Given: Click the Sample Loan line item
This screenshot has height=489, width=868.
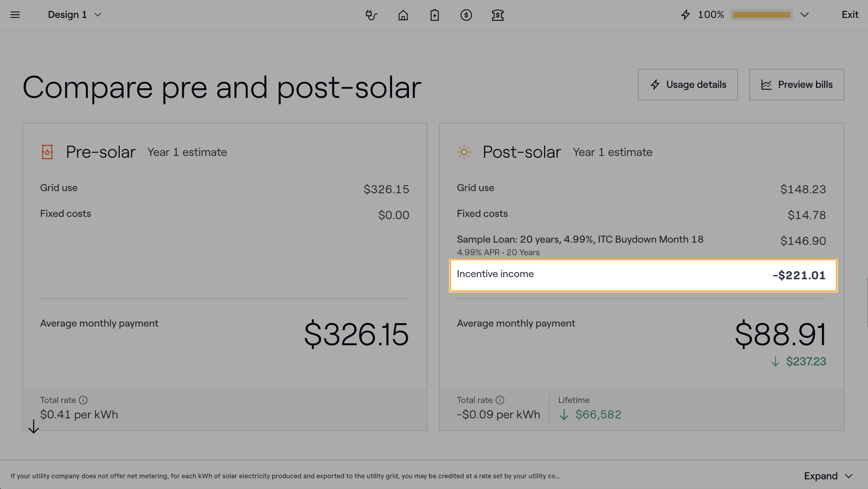Looking at the screenshot, I should click(580, 239).
